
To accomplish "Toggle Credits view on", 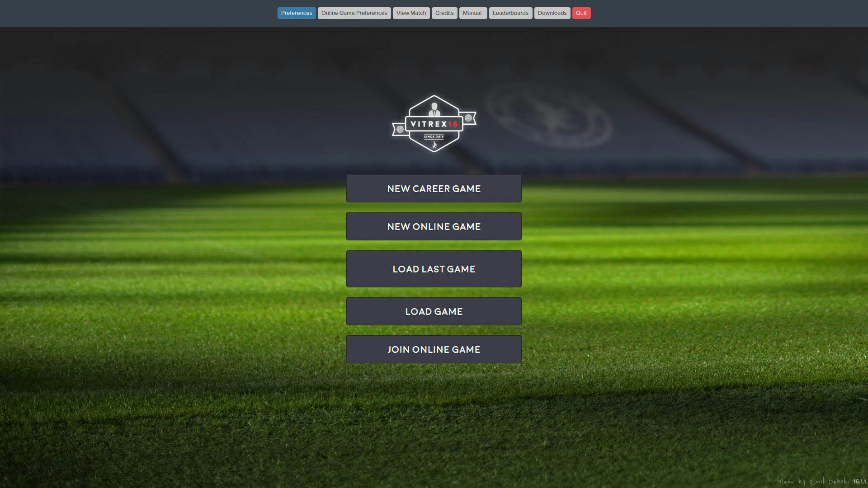I will [x=444, y=13].
